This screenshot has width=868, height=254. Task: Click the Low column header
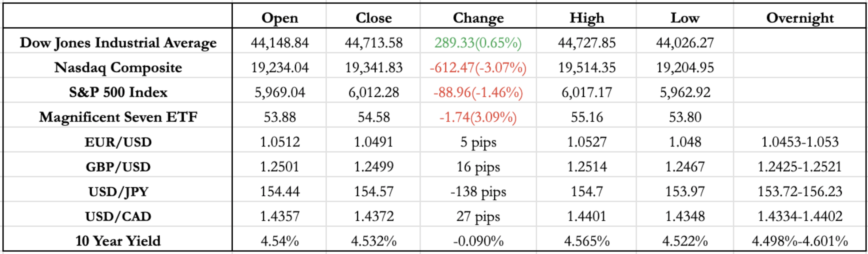coord(685,18)
